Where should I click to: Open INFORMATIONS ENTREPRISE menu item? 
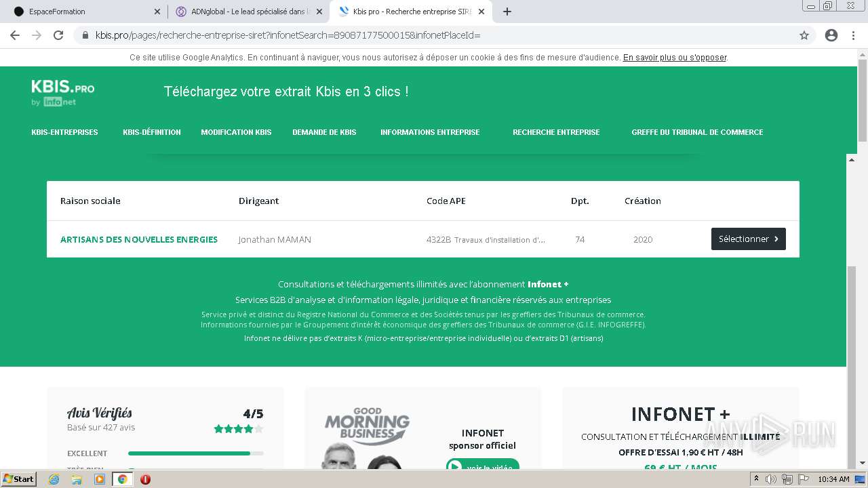pos(430,132)
